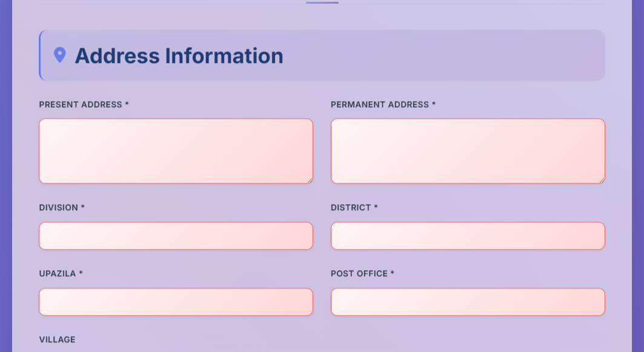Click the District field label

point(354,207)
